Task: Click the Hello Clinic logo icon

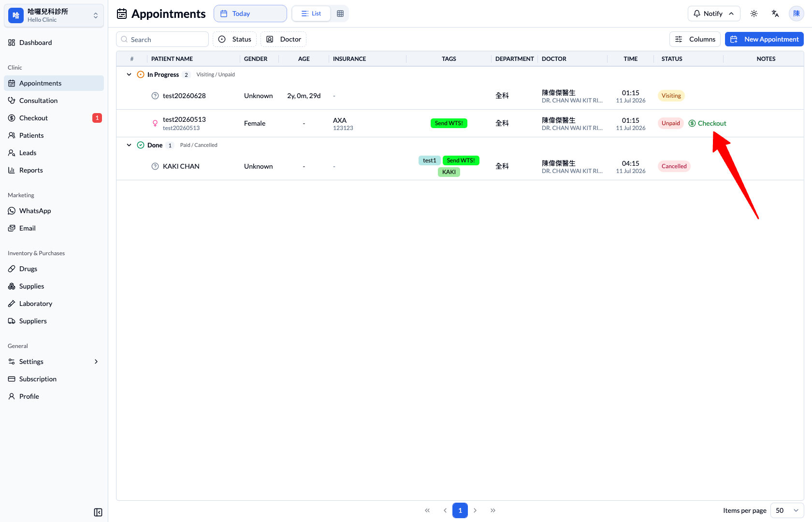Action: click(x=16, y=15)
